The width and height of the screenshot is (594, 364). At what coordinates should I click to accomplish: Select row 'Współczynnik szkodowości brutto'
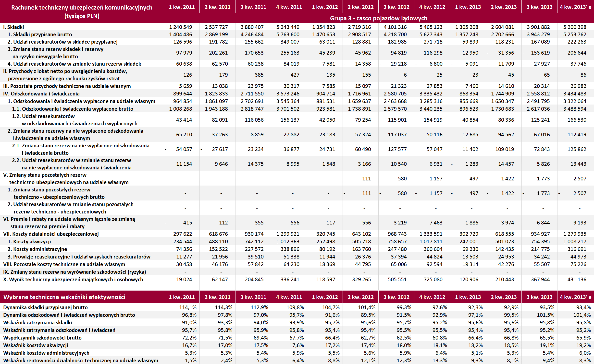(x=42, y=338)
